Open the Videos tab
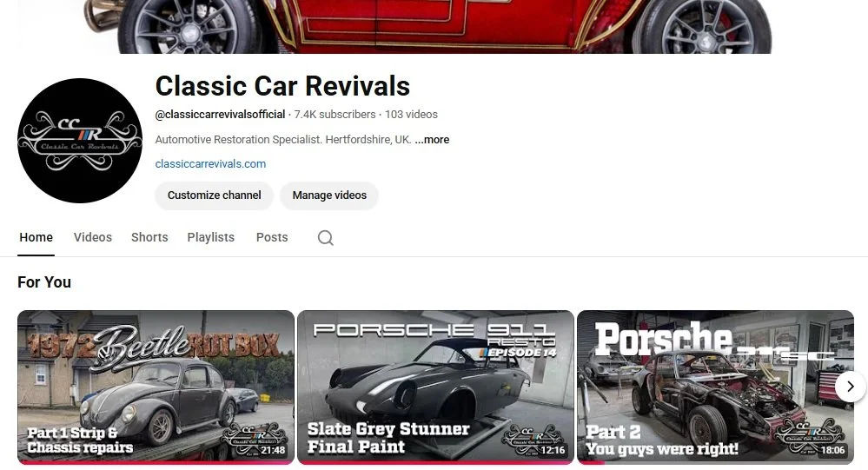The height and width of the screenshot is (470, 868). coord(92,237)
